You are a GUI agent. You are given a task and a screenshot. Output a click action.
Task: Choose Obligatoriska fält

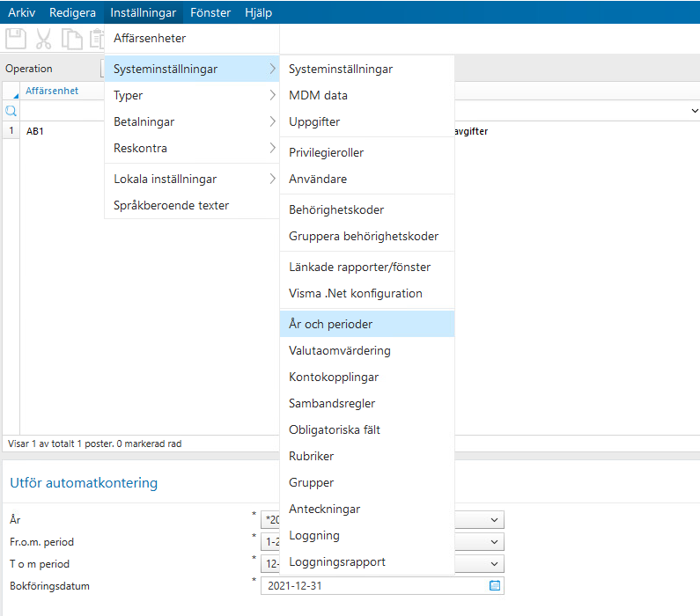(x=367, y=429)
